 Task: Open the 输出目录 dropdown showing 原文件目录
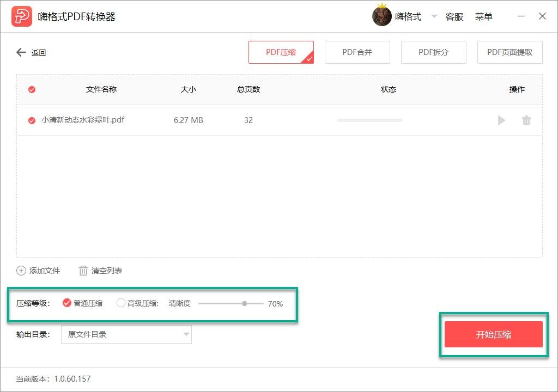point(126,334)
